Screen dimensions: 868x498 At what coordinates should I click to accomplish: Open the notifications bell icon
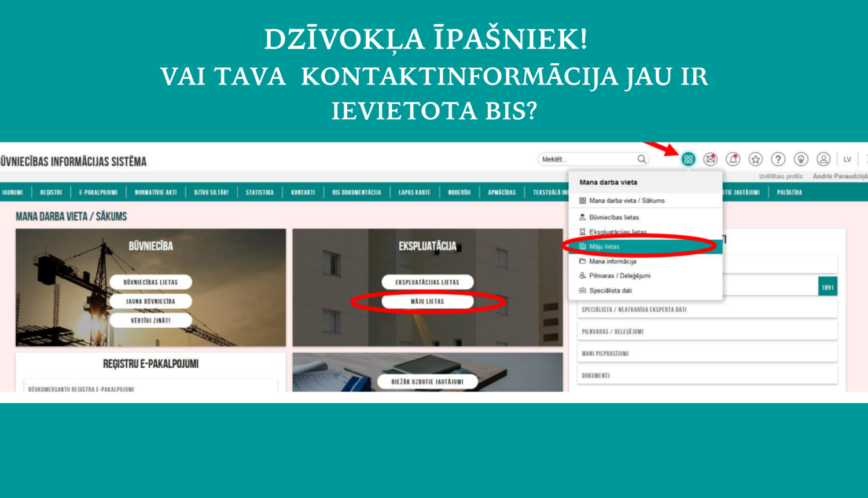(x=733, y=159)
